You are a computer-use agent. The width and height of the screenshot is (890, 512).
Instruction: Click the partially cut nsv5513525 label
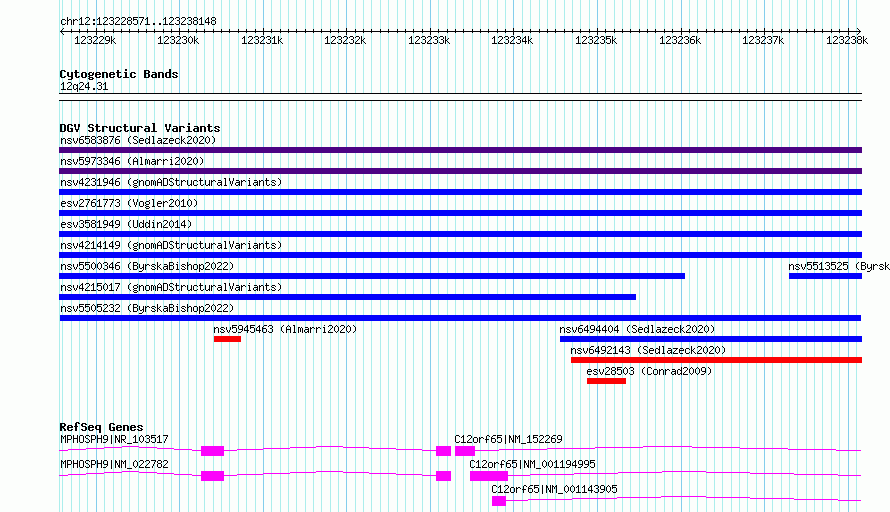[839, 266]
